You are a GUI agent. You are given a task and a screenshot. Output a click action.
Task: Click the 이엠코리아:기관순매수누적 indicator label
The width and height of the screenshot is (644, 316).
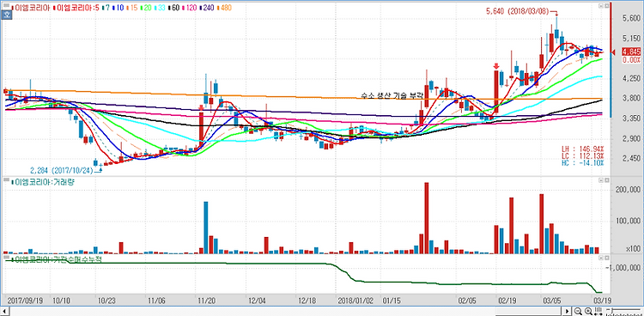tap(57, 258)
